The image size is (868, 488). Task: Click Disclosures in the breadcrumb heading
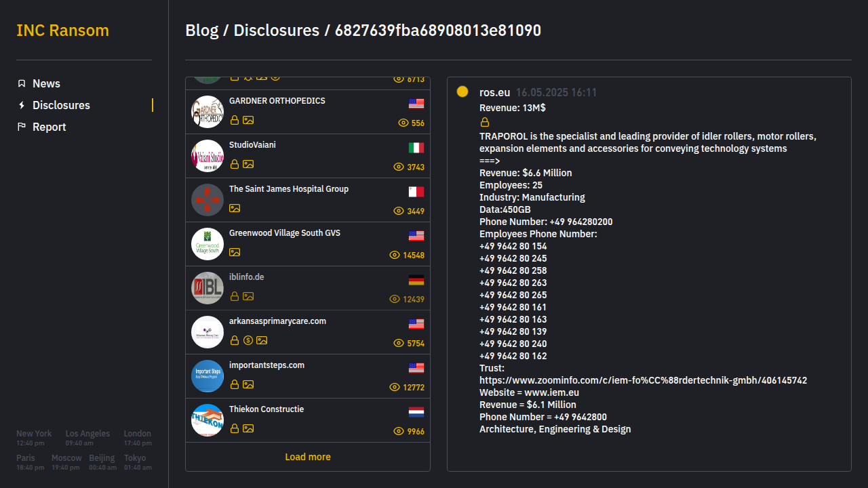pyautogui.click(x=276, y=30)
